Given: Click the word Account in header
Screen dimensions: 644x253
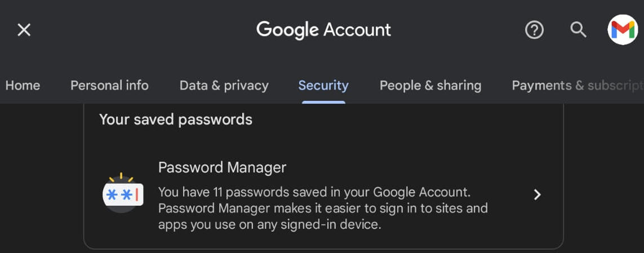Looking at the screenshot, I should coord(357,30).
